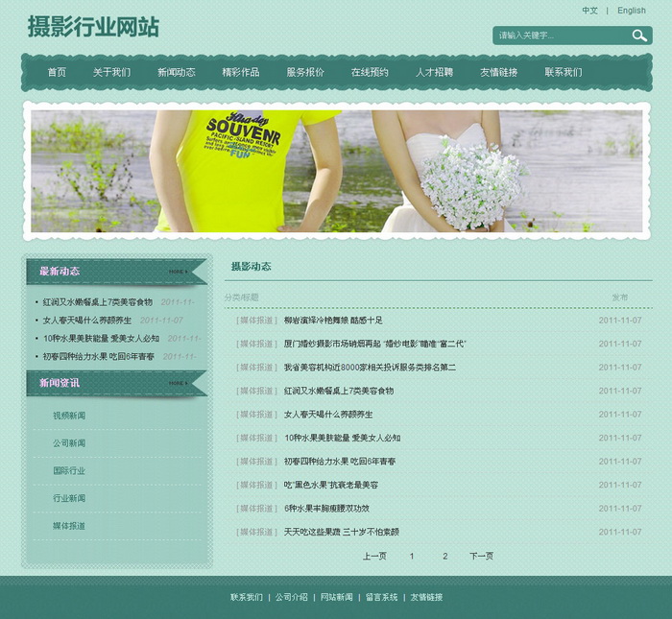This screenshot has height=619, width=672.
Task: Open 精彩作品 from the navigation menu
Action: point(240,72)
